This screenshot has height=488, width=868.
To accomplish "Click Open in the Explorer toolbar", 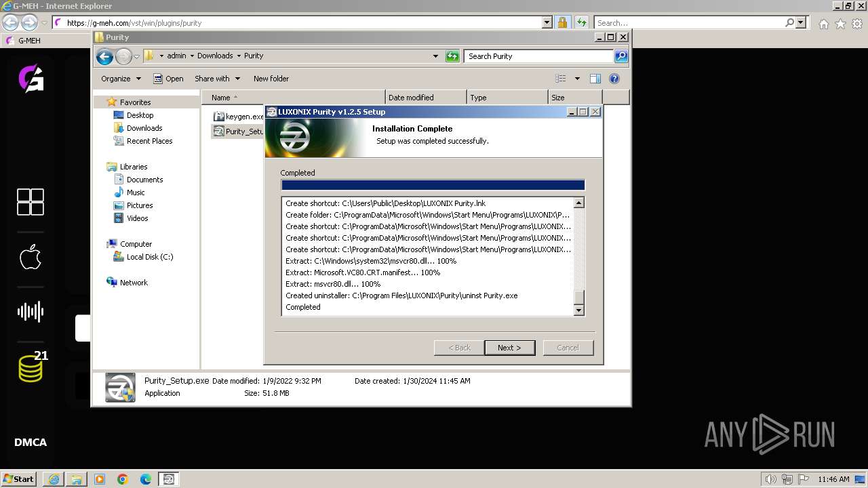I will coord(168,79).
